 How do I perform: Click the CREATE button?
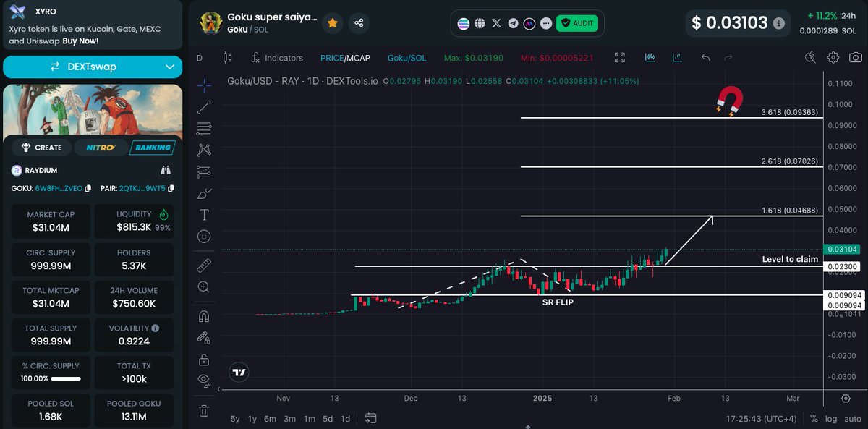(x=42, y=148)
